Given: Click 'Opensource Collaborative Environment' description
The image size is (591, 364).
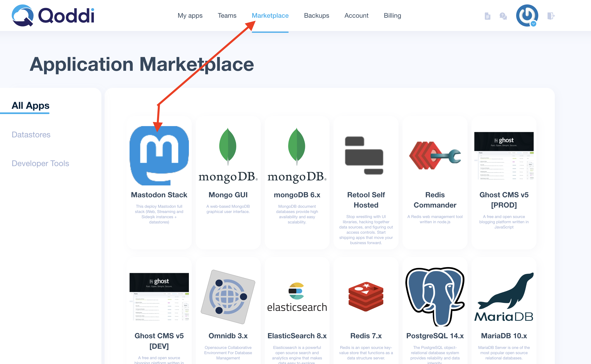Looking at the screenshot, I should (228, 353).
